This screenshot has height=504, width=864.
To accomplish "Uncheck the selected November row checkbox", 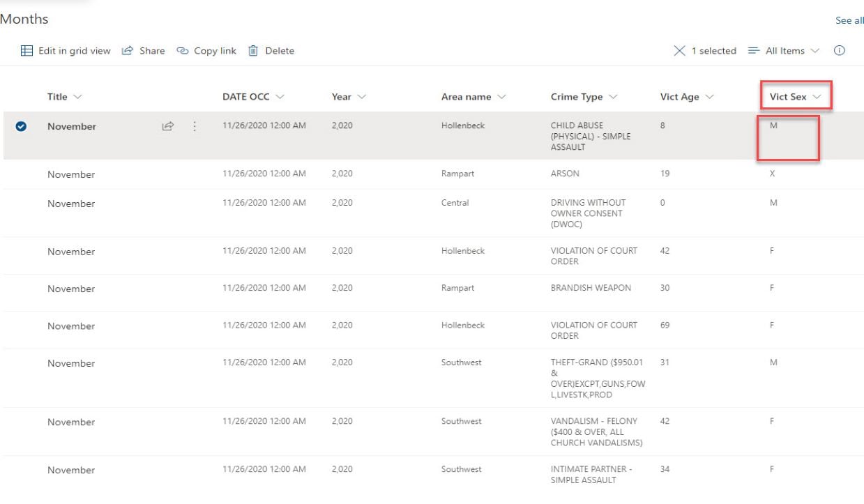I will click(21, 126).
